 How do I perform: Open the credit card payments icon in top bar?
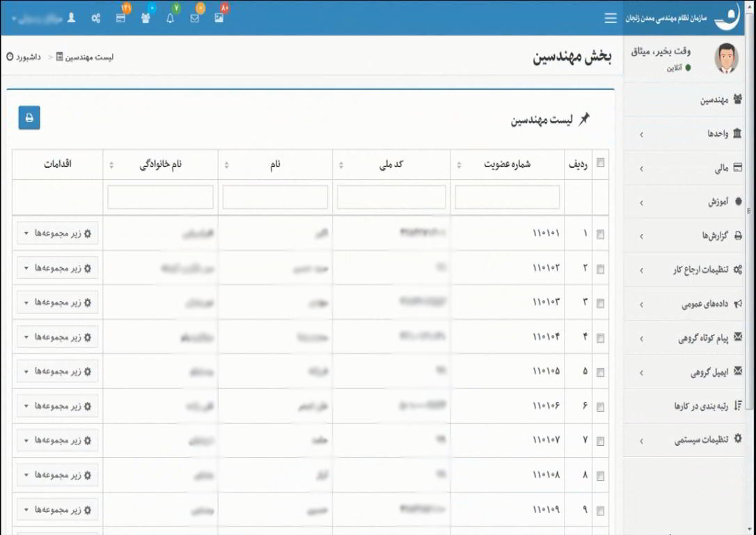click(120, 18)
